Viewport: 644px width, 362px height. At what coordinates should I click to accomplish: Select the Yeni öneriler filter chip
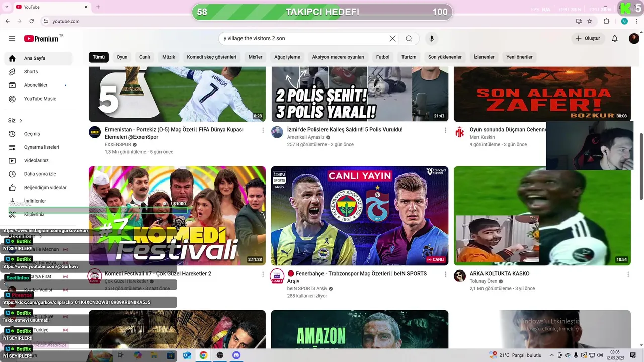coord(519,57)
